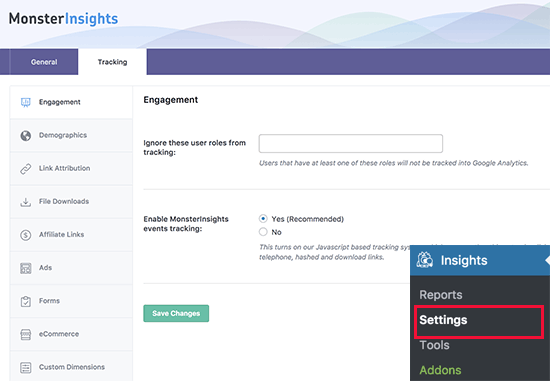Click the Insights menu header label
This screenshot has width=550, height=381.
[464, 260]
